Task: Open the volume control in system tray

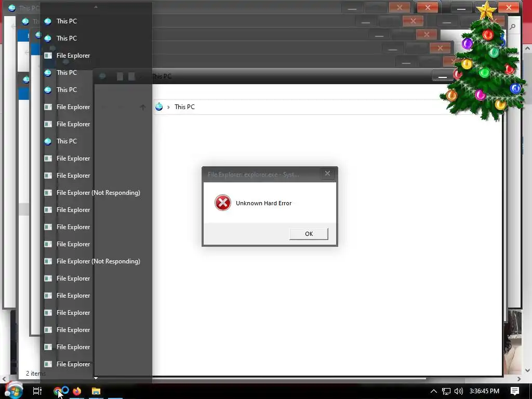Action: pos(458,391)
